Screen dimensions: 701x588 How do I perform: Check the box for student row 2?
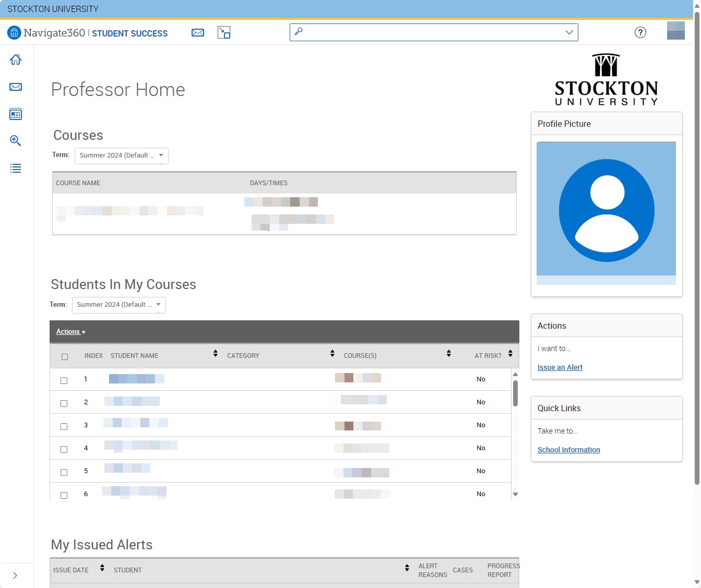pos(64,403)
